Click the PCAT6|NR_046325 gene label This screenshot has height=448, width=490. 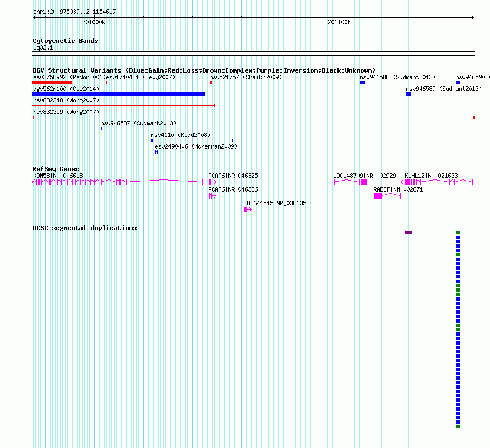click(x=233, y=176)
